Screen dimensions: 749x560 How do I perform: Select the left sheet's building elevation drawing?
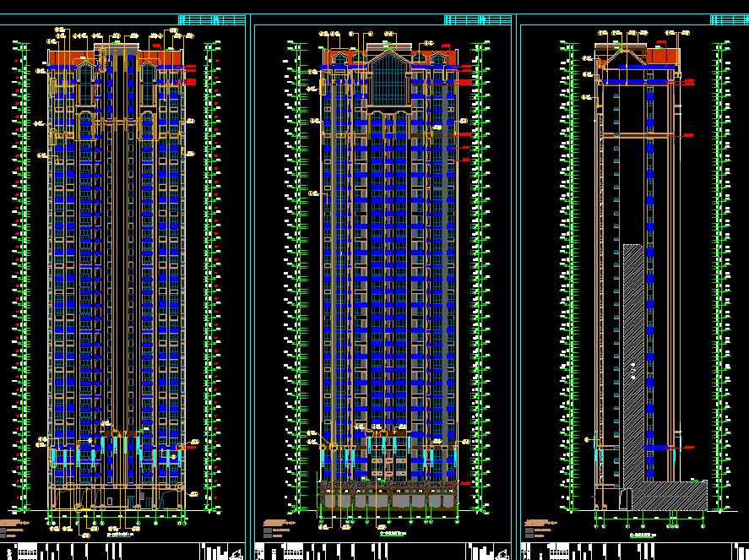(x=117, y=277)
